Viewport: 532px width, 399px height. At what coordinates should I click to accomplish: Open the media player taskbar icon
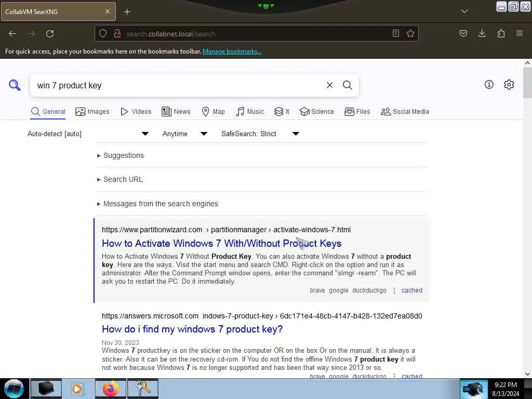click(78, 389)
